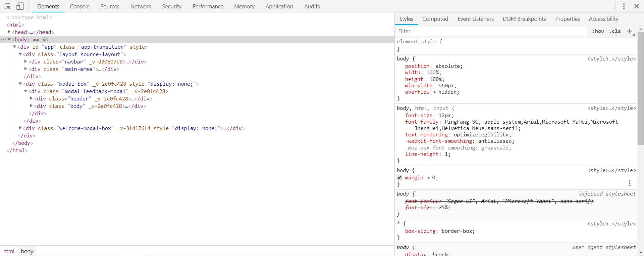This screenshot has height=256, width=644.
Task: Select the Styles sidebar tab
Action: click(407, 19)
